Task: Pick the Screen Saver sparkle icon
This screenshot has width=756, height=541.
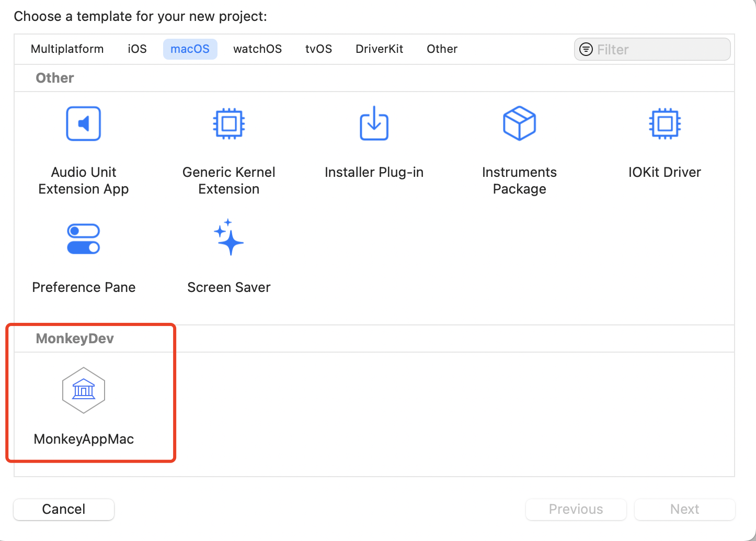Action: (229, 237)
